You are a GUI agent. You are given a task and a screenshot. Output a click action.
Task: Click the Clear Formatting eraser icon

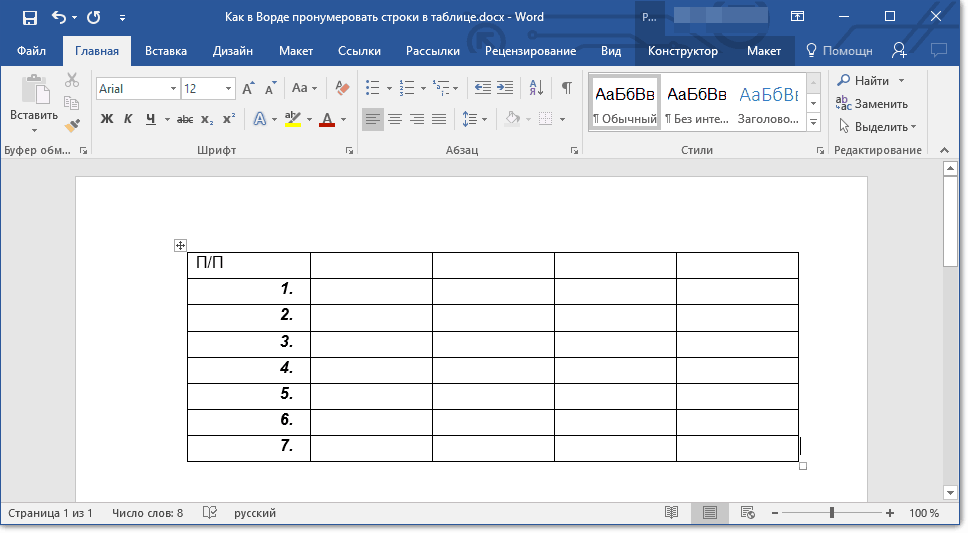point(344,88)
